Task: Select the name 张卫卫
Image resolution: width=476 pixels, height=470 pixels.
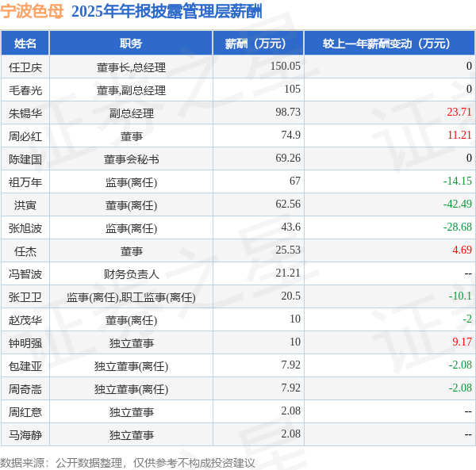Action: (25, 297)
